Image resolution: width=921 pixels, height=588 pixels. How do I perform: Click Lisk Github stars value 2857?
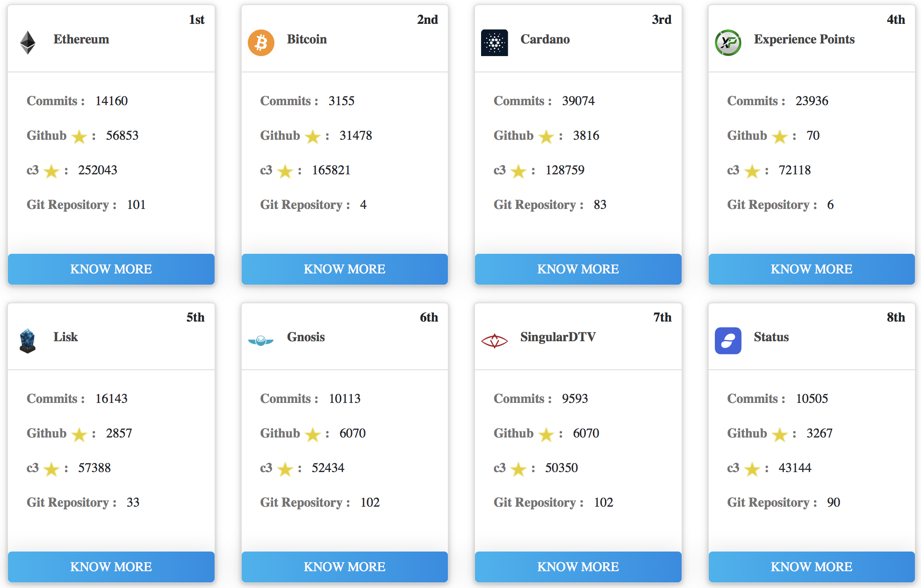pos(119,433)
